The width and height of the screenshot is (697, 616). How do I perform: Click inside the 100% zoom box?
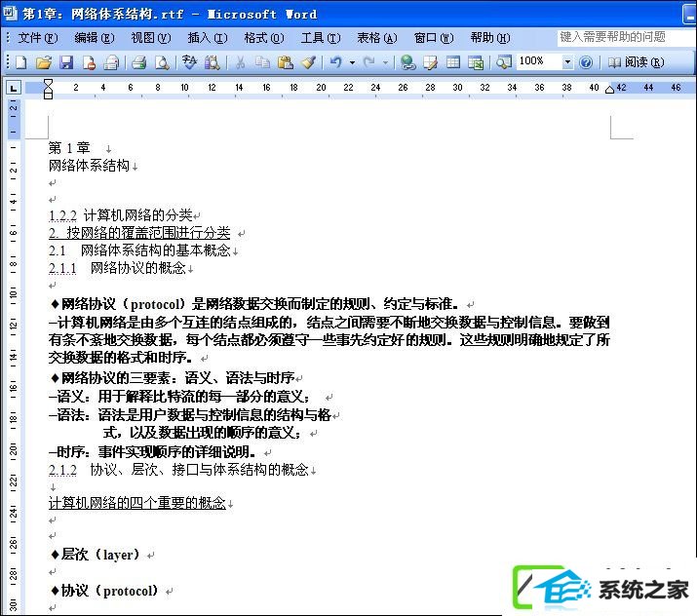(539, 61)
